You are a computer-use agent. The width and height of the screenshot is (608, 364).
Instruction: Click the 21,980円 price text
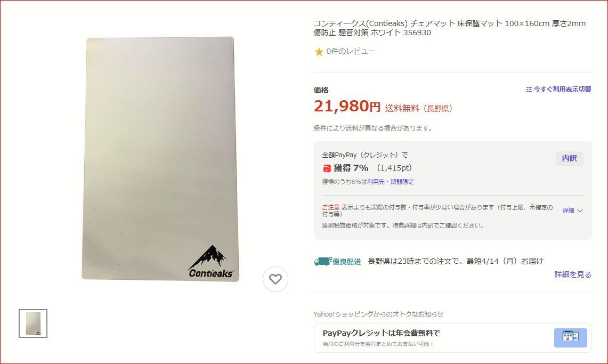click(x=347, y=106)
